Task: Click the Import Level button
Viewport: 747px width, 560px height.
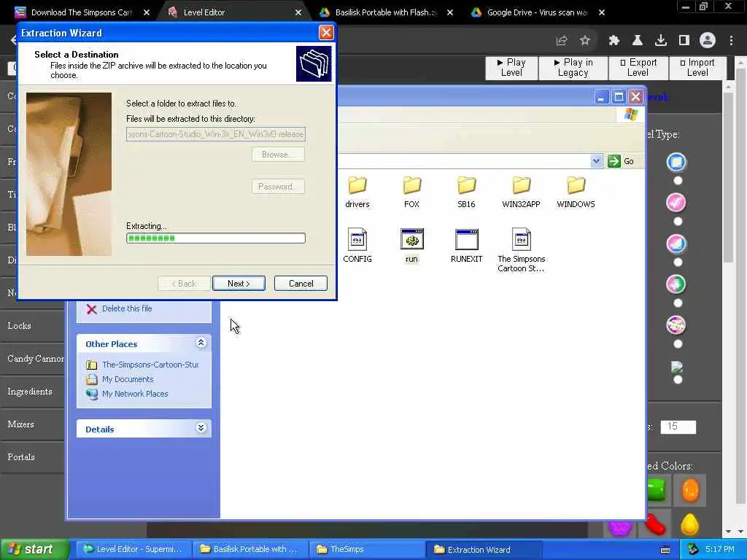Action: pyautogui.click(x=697, y=68)
